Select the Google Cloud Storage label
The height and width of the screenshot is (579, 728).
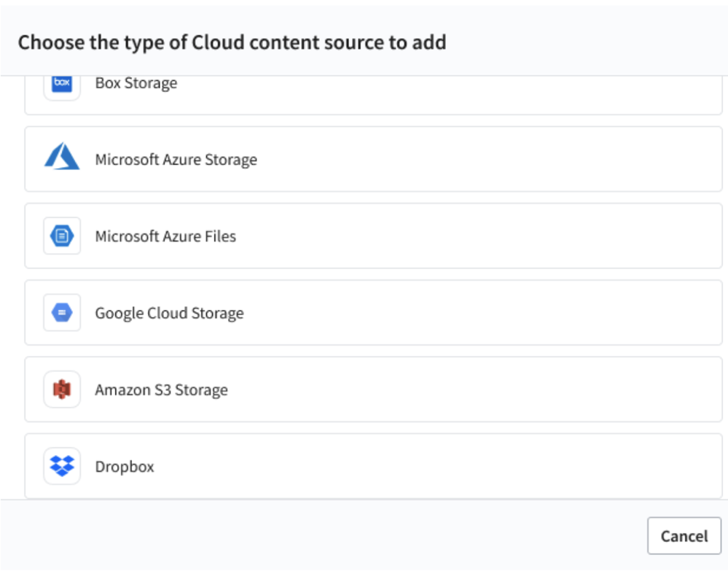(x=170, y=313)
